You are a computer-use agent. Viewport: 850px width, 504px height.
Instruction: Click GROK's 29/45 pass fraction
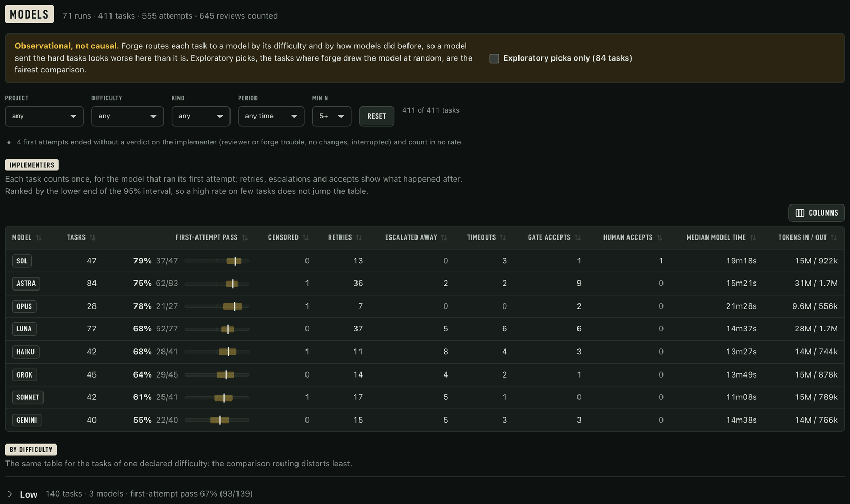(167, 375)
